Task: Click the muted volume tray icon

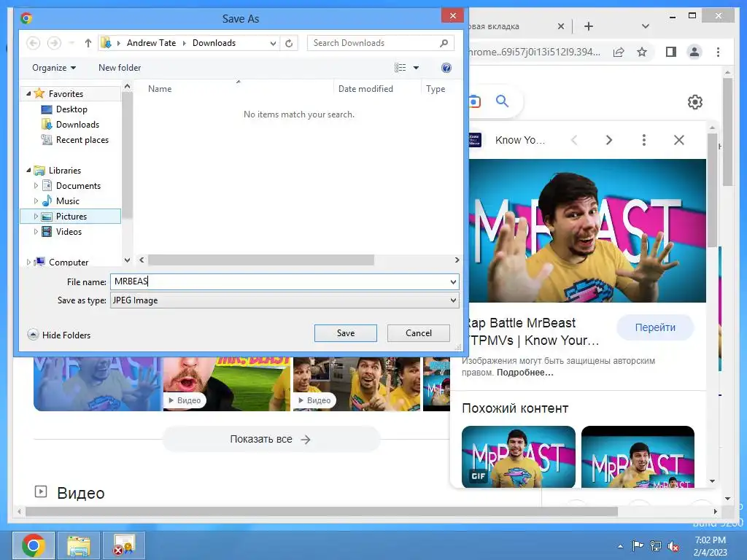Action: click(x=673, y=546)
